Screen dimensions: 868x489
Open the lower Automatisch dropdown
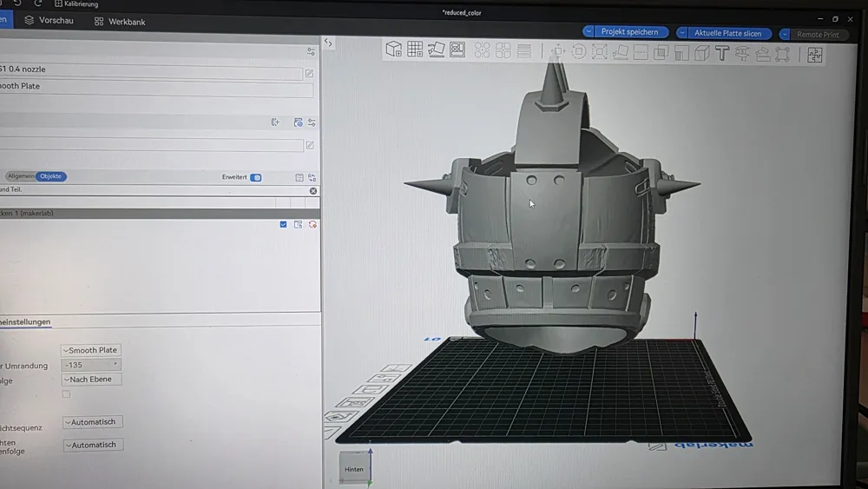click(93, 445)
